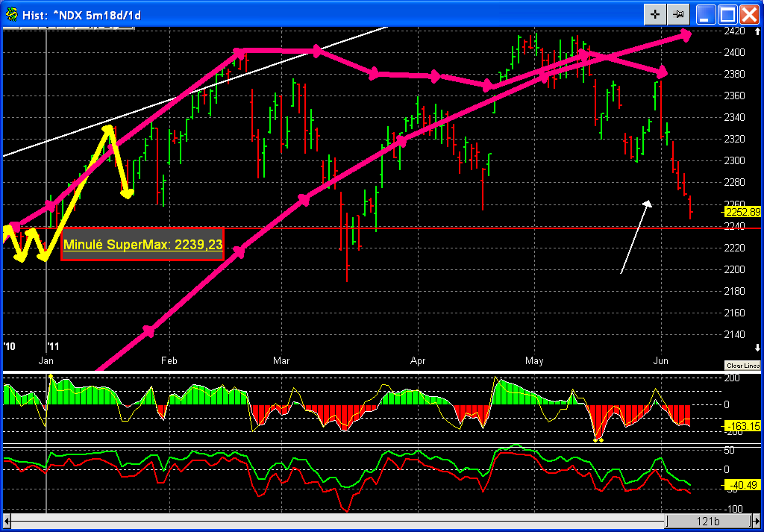Image resolution: width=764 pixels, height=532 pixels.
Task: Click the down arrow on the price axis
Action: click(x=757, y=348)
